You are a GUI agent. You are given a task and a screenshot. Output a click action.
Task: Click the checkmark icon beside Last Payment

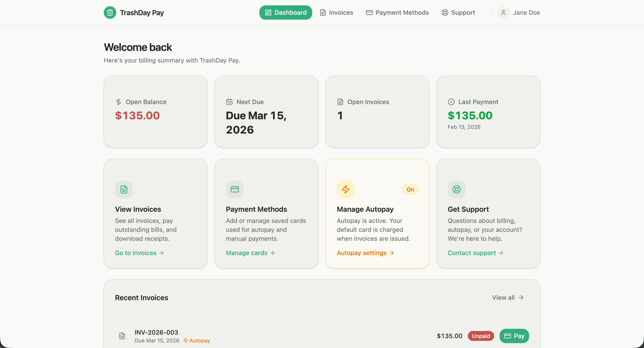451,102
